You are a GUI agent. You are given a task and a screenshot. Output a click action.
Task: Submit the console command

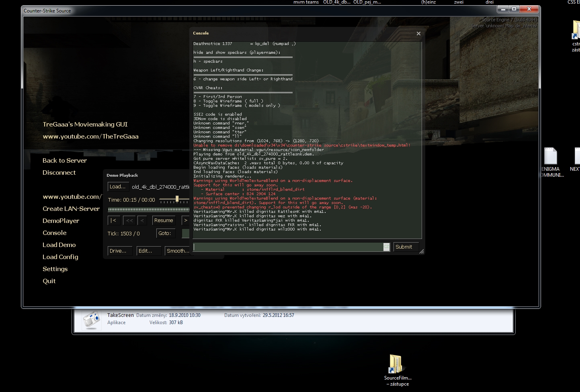[406, 247]
